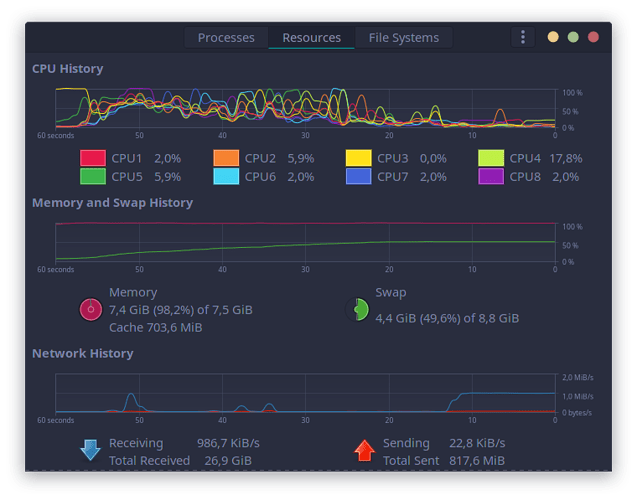Pick the CPU1 red color swatch
636x500 pixels.
(93, 158)
